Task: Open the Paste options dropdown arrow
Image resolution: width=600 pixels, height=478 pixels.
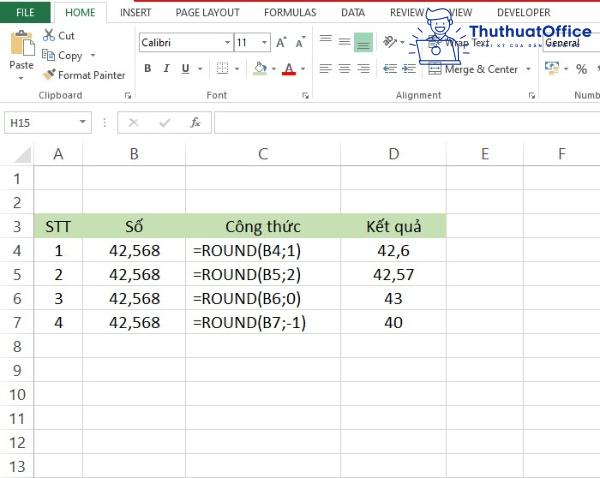Action: pos(21,78)
